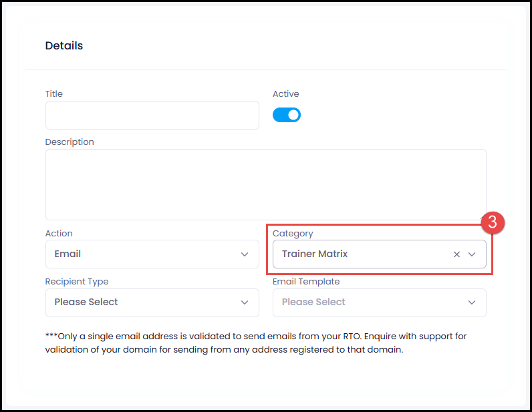Viewport: 532px width, 412px height.
Task: Clear the Trainer Matrix category selection
Action: tap(456, 254)
